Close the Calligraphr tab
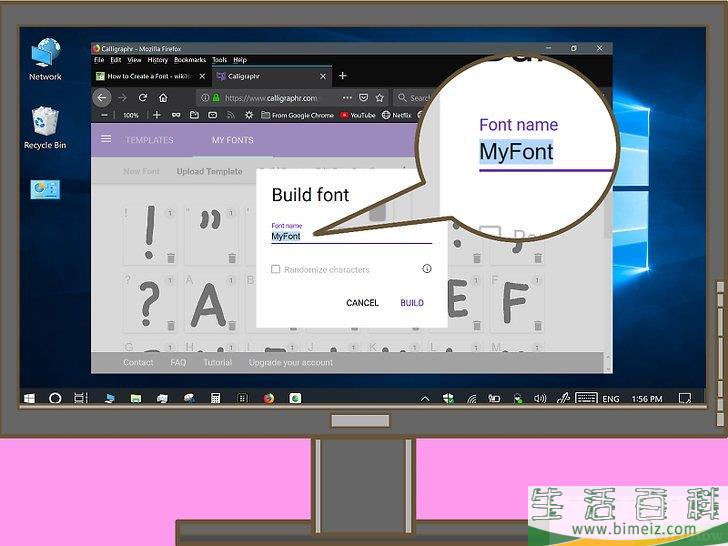The width and height of the screenshot is (728, 546). pos(323,76)
